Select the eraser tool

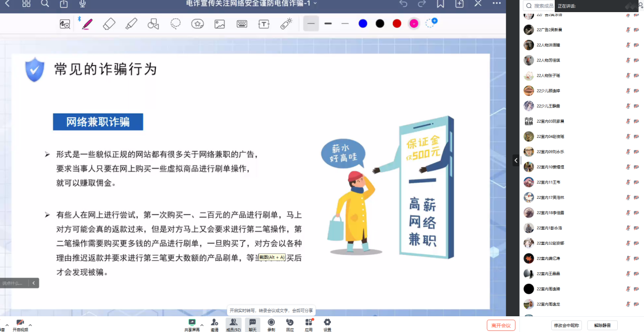109,24
